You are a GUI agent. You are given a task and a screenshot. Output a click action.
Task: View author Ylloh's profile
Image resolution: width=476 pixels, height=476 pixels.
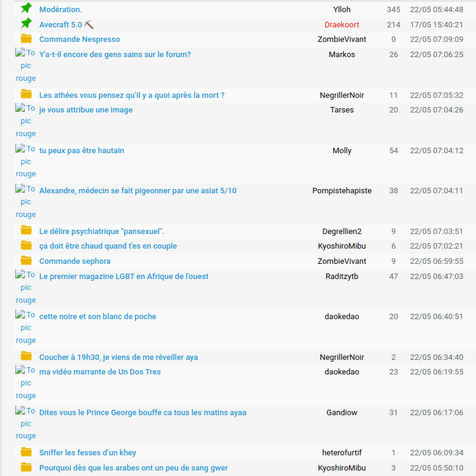[x=342, y=10]
